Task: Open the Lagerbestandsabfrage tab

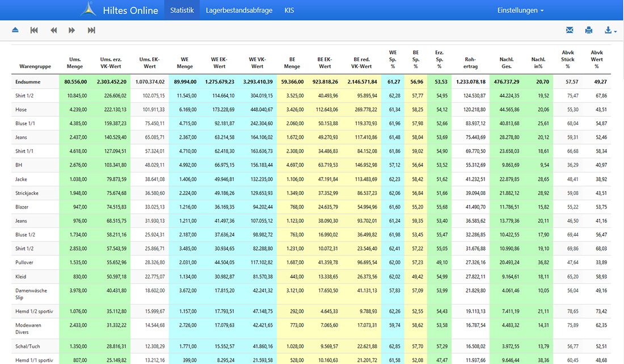Action: tap(239, 10)
